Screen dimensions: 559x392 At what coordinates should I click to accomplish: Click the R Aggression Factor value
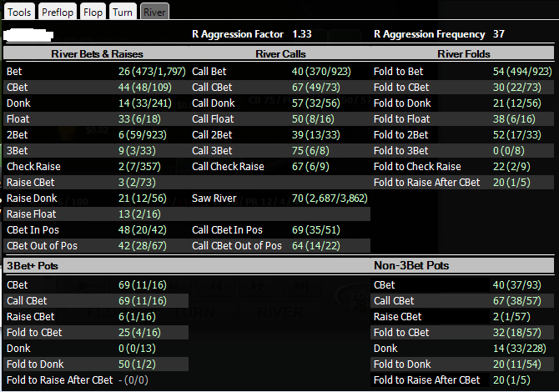[x=302, y=34]
